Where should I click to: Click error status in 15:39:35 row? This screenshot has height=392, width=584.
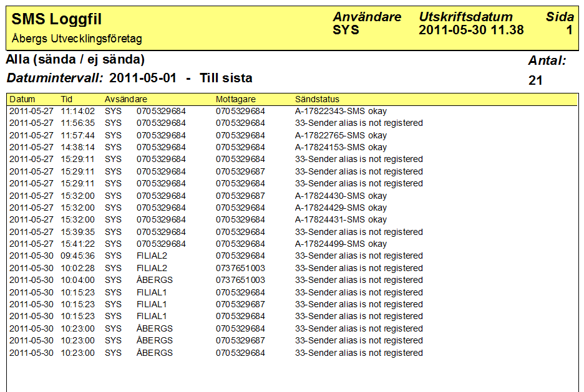359,232
